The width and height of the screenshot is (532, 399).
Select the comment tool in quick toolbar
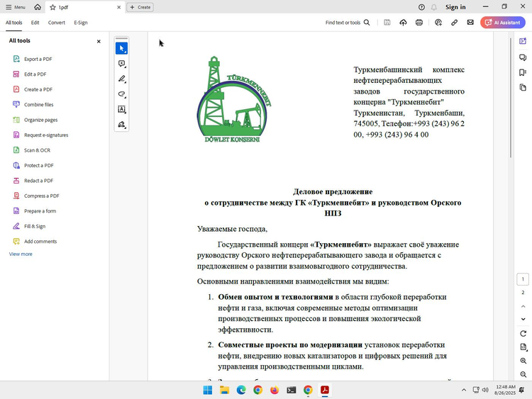coord(121,63)
